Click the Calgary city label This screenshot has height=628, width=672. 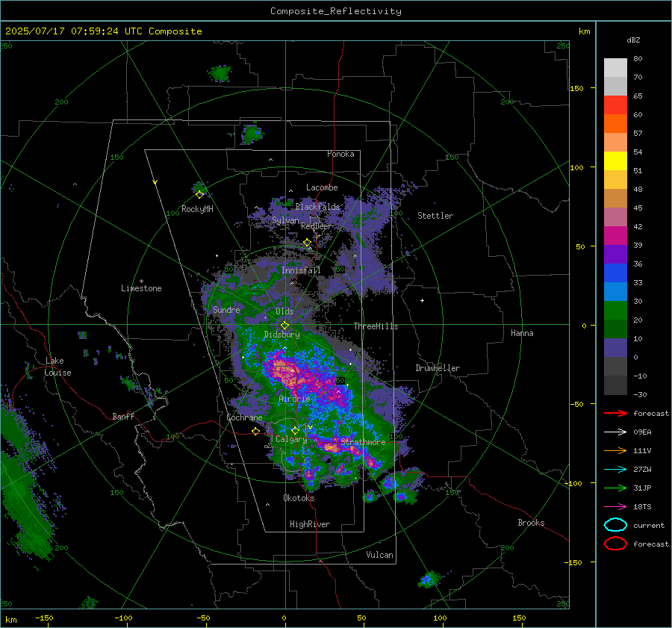[x=291, y=439]
